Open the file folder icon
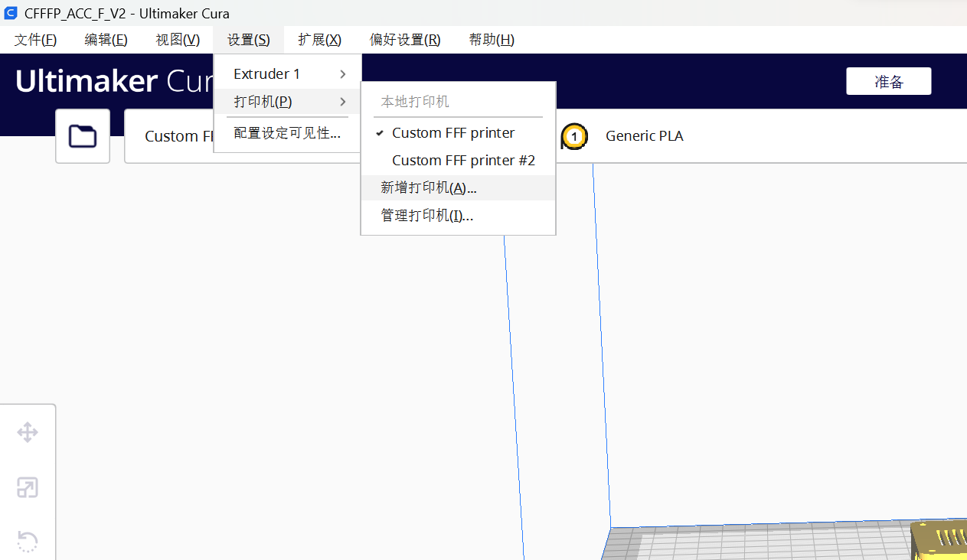The image size is (967, 560). tap(83, 136)
